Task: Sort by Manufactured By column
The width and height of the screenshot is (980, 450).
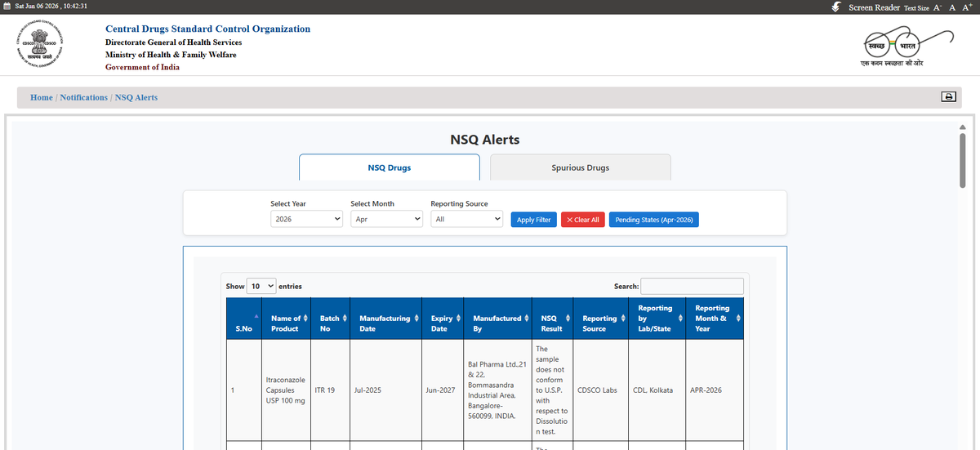Action: click(x=526, y=319)
